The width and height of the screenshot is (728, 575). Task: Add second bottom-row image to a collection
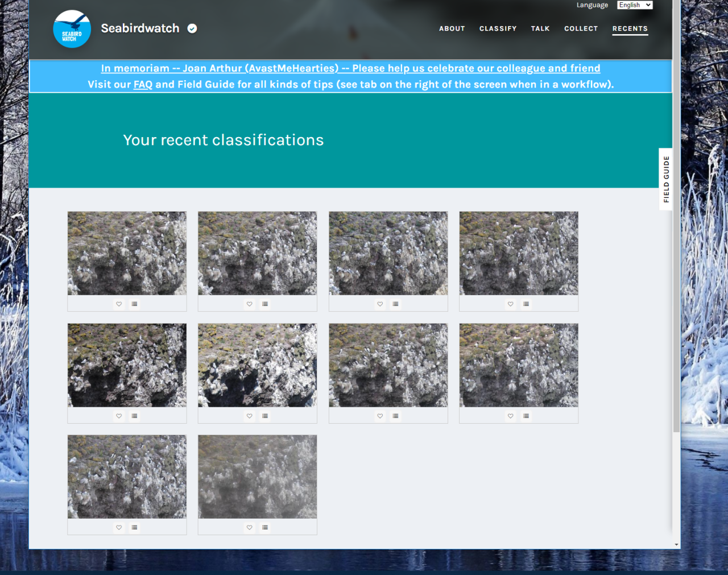(x=265, y=528)
